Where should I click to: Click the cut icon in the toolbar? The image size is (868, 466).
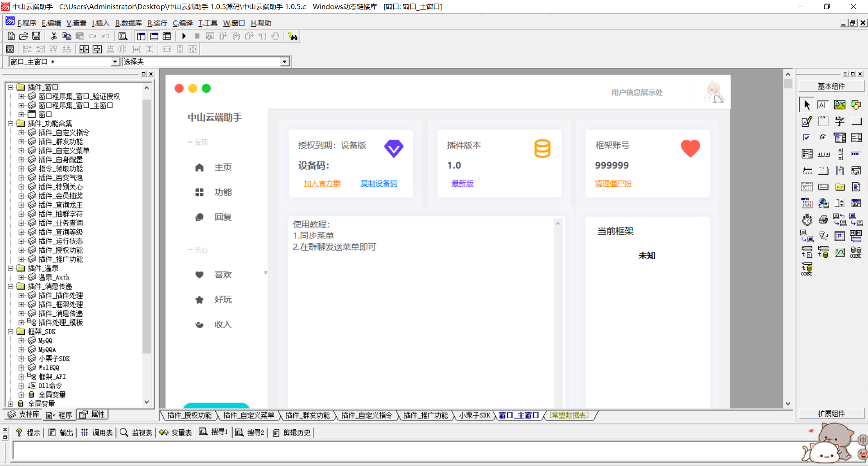point(53,36)
